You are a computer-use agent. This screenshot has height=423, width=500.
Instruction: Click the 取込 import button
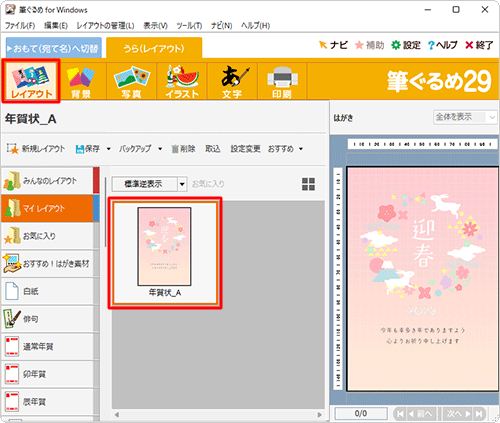coord(213,149)
